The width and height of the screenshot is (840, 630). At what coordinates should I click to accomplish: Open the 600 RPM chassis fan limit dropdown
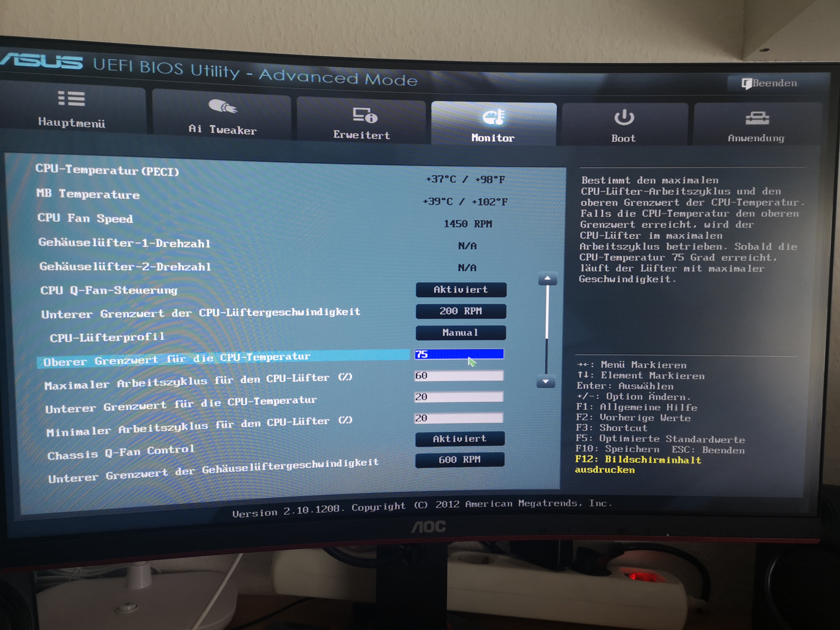tap(460, 460)
